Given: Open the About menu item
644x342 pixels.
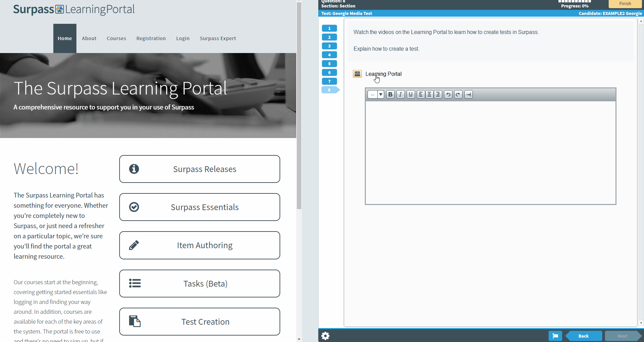Looking at the screenshot, I should [x=89, y=38].
